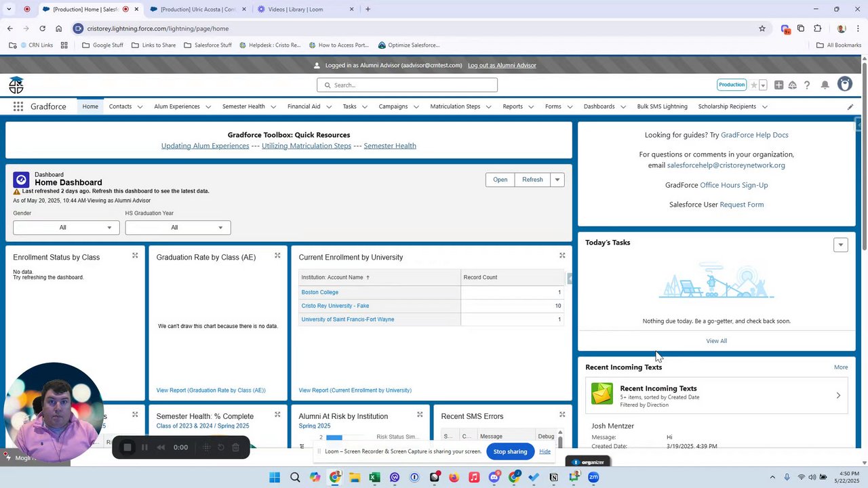Open the Gender filter dropdown
Viewport: 868px width, 488px height.
[66, 228]
